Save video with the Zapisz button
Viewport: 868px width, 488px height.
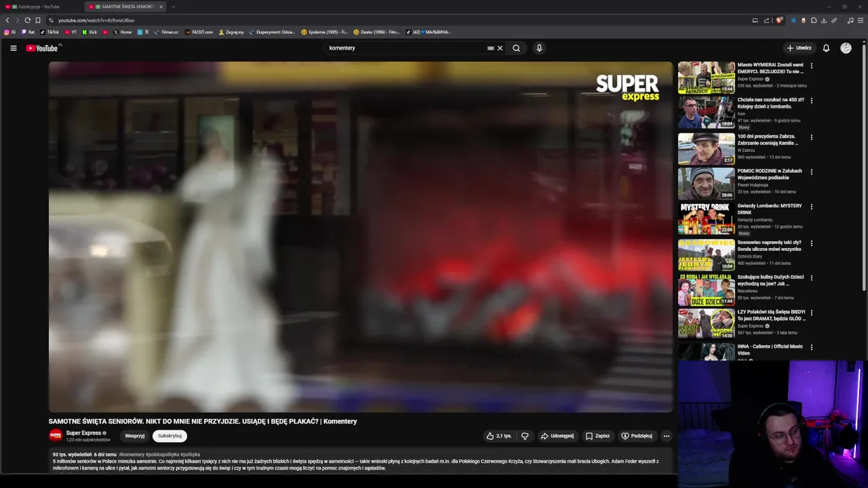(x=597, y=436)
